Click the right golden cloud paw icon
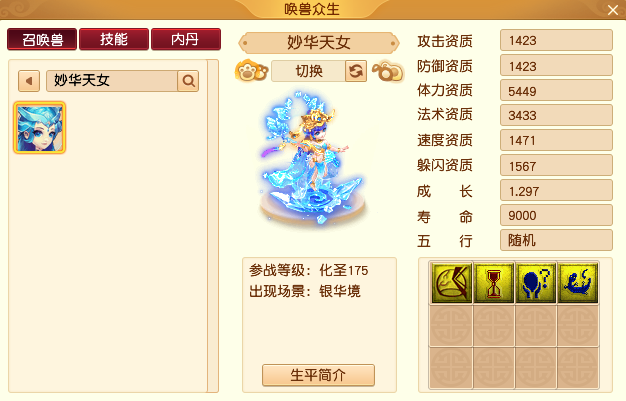Image resolution: width=626 pixels, height=401 pixels. (x=388, y=71)
